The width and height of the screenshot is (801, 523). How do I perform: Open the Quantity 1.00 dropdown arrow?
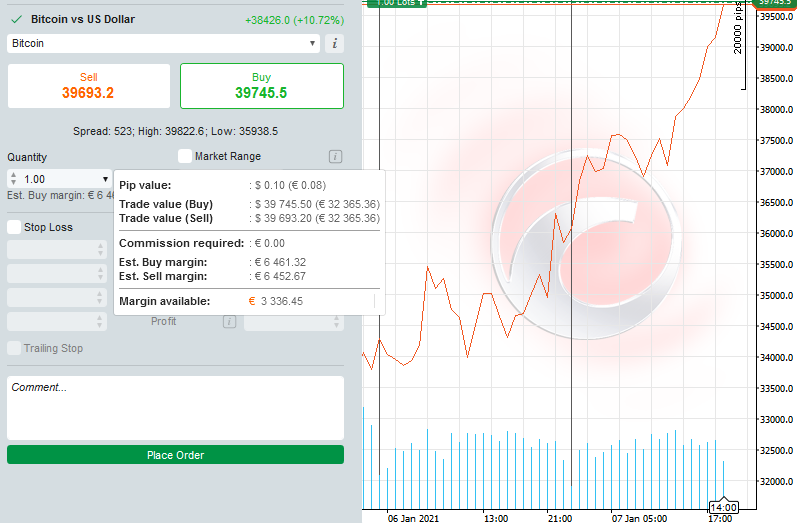point(105,179)
